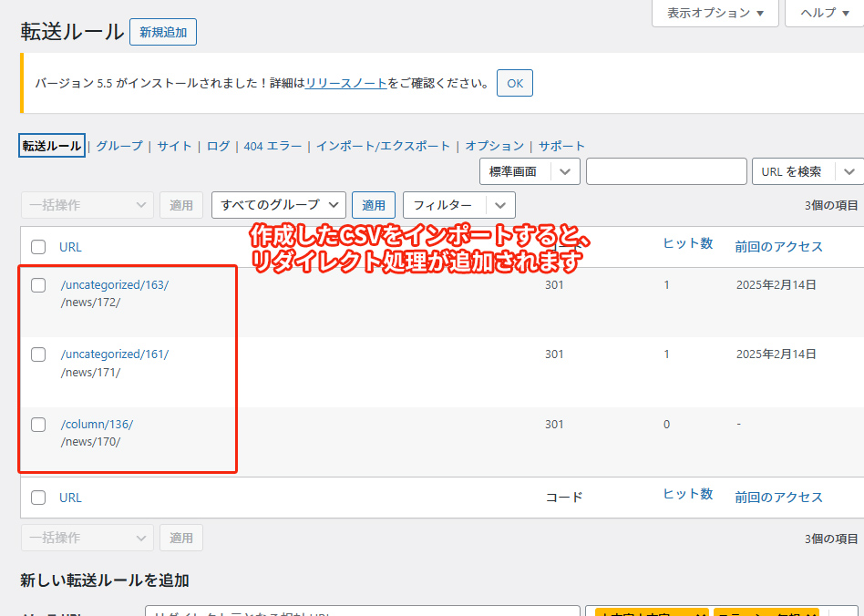The image size is (864, 616).
Task: Open the /uncategorized/161/ redirect link
Action: coord(115,354)
